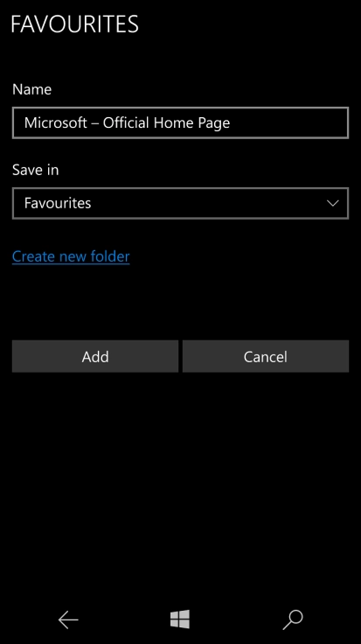
Task: Select the Favourites folder text in the dropdown
Action: click(x=58, y=203)
